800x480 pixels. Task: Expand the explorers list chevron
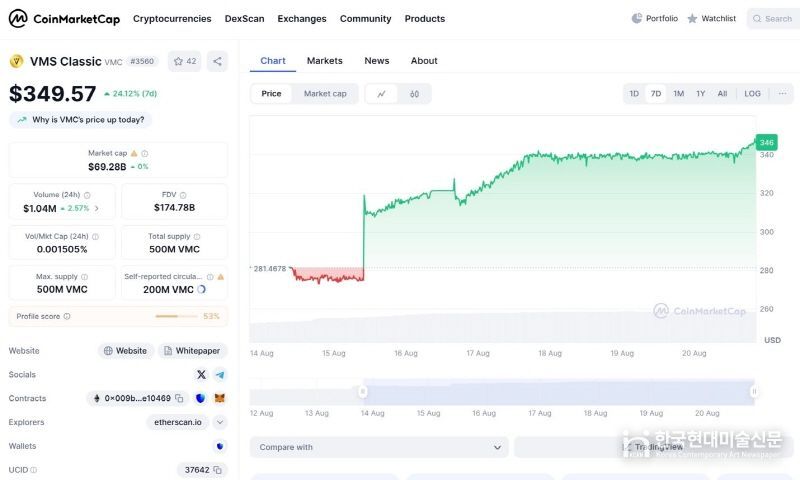[x=220, y=422]
